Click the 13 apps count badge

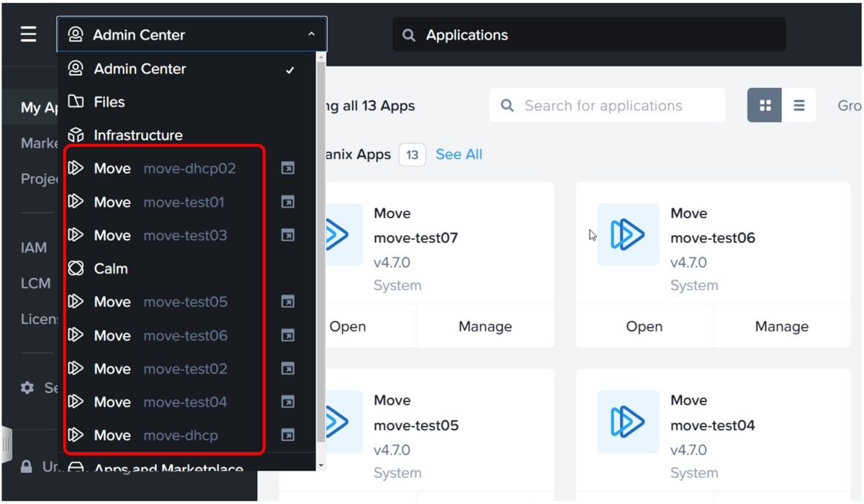point(413,155)
